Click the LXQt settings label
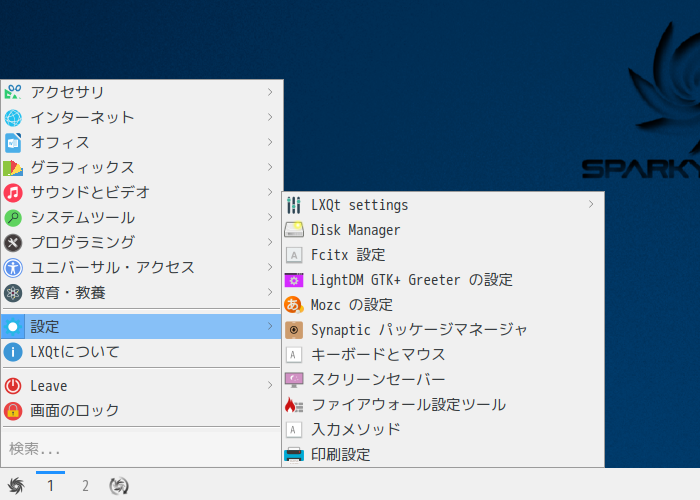 (359, 205)
